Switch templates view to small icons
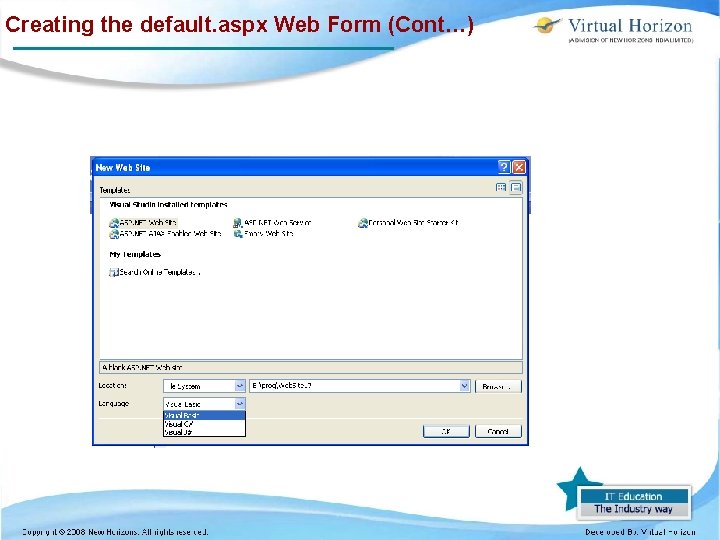This screenshot has width=720, height=540. coord(516,187)
